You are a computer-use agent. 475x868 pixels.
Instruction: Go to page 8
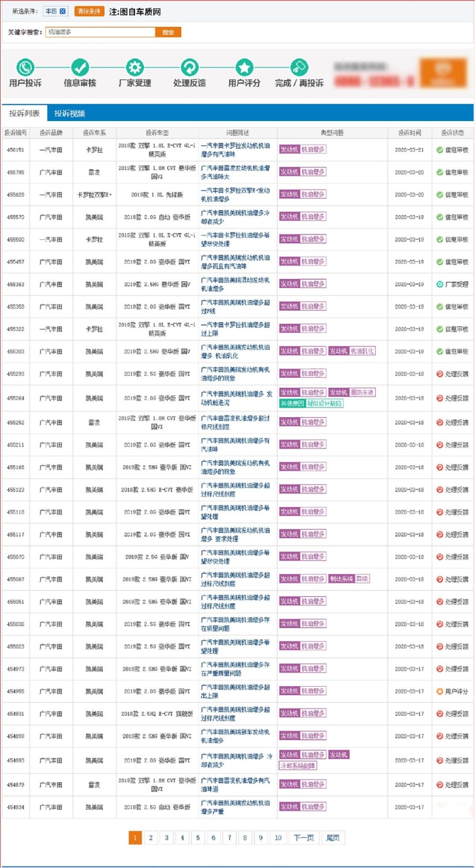pos(245,838)
